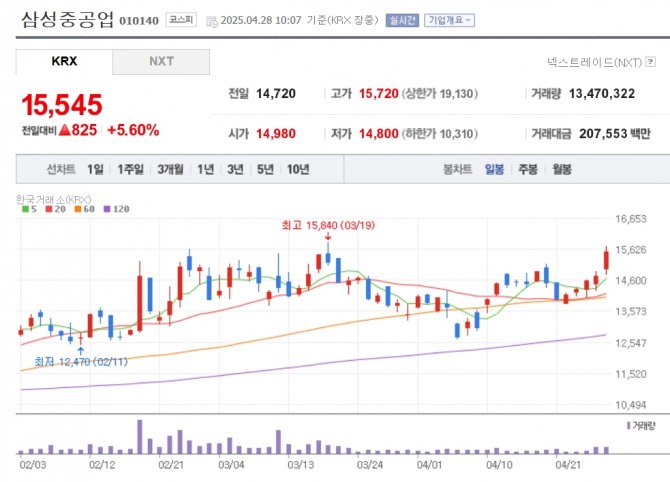Switch to the KRX tab

64,62
